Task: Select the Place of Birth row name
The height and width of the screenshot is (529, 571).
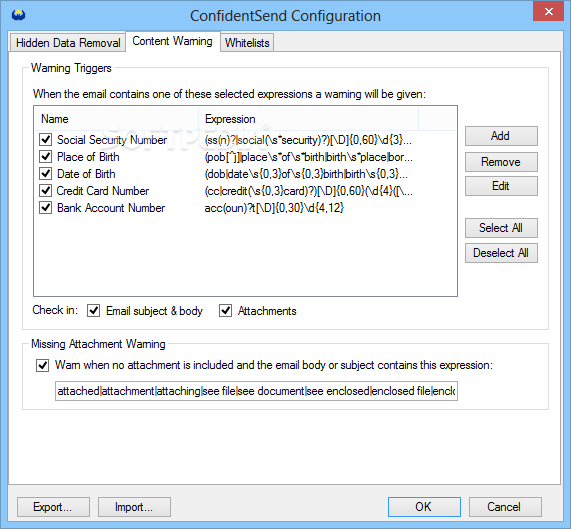Action: pos(88,157)
